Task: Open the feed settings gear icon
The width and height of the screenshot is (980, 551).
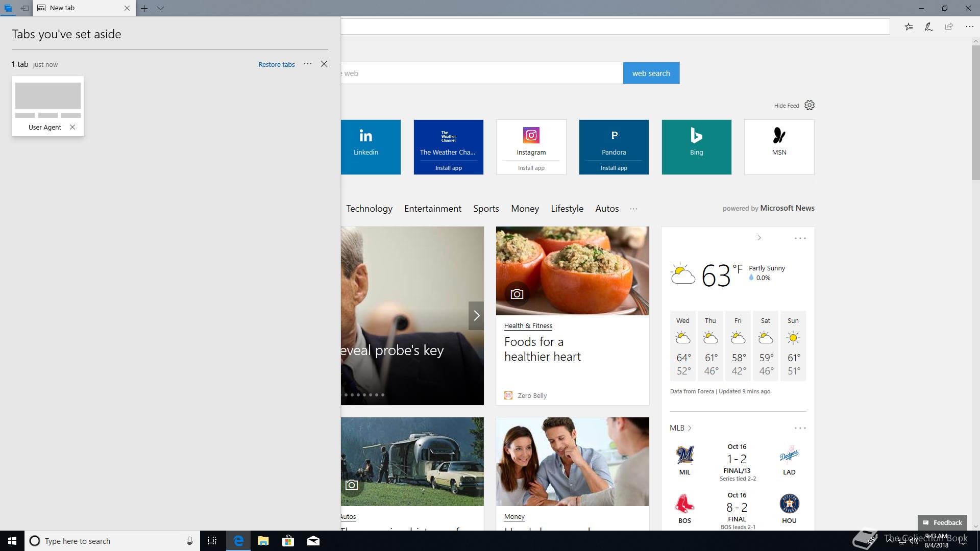Action: coord(810,105)
